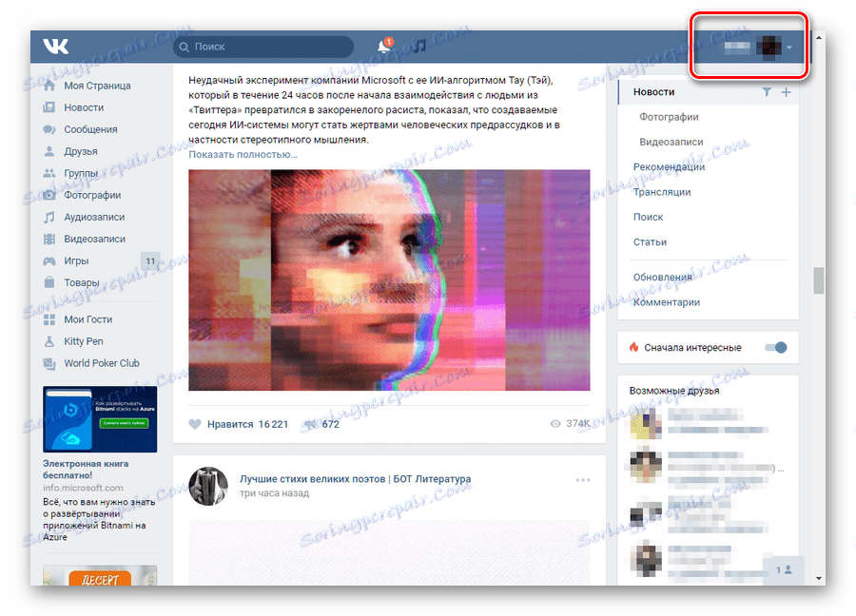Viewport: 856px width, 616px height.
Task: Open Комментарии section
Action: click(667, 302)
